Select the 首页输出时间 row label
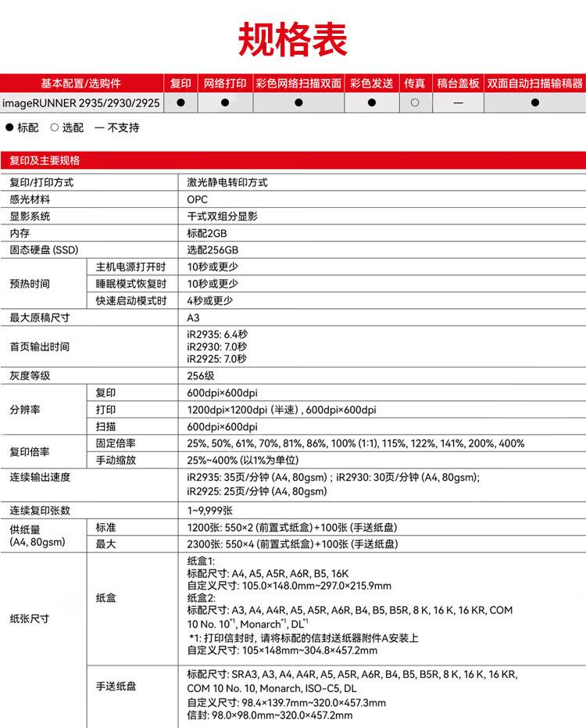 click(x=39, y=347)
